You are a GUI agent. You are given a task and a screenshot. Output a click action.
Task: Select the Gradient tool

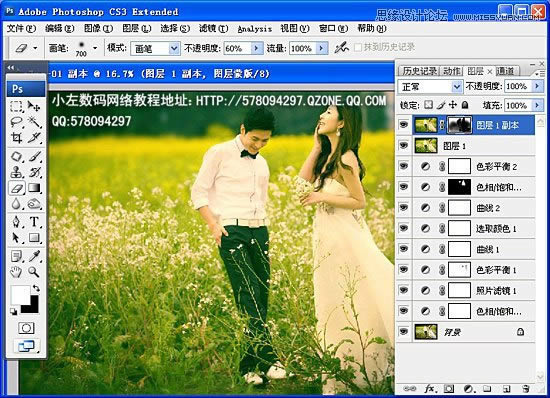pos(34,188)
